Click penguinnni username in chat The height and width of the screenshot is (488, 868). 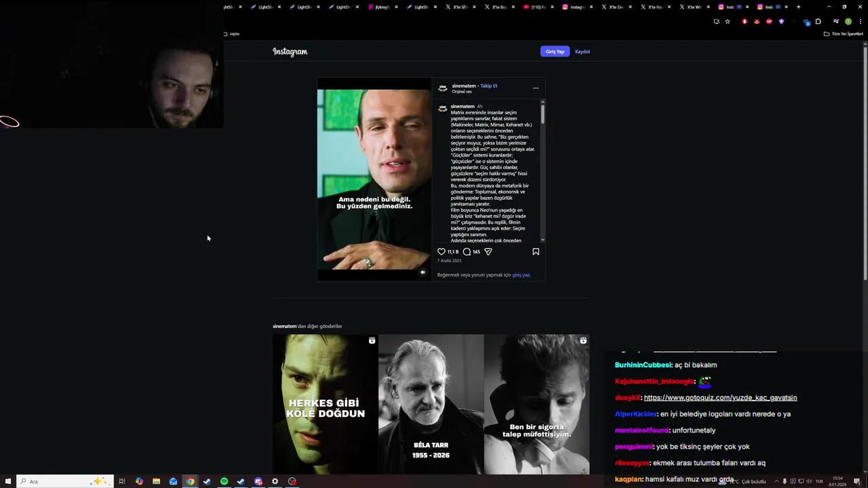click(633, 447)
